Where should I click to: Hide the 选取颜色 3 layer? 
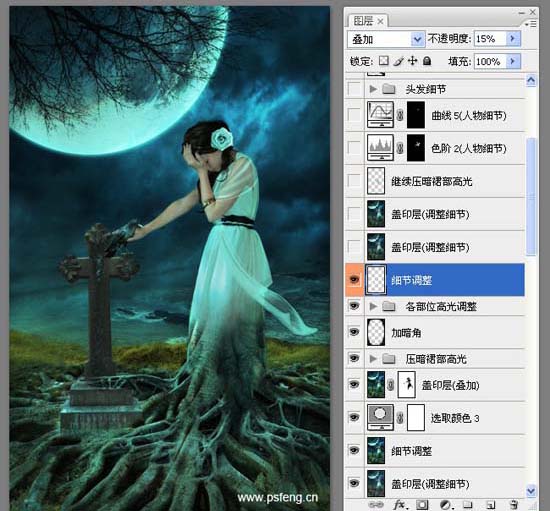pyautogui.click(x=354, y=417)
